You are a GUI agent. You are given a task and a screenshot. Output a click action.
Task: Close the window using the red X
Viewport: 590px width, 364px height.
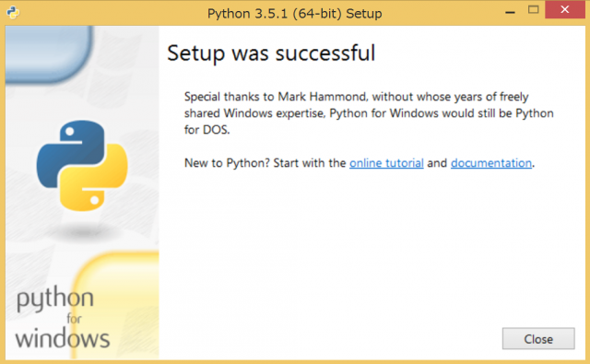564,9
